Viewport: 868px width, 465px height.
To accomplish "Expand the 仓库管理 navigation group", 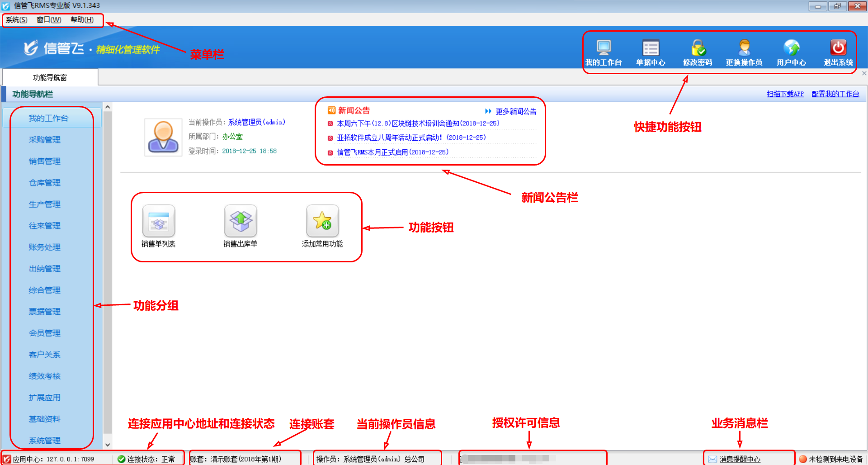I will (45, 183).
